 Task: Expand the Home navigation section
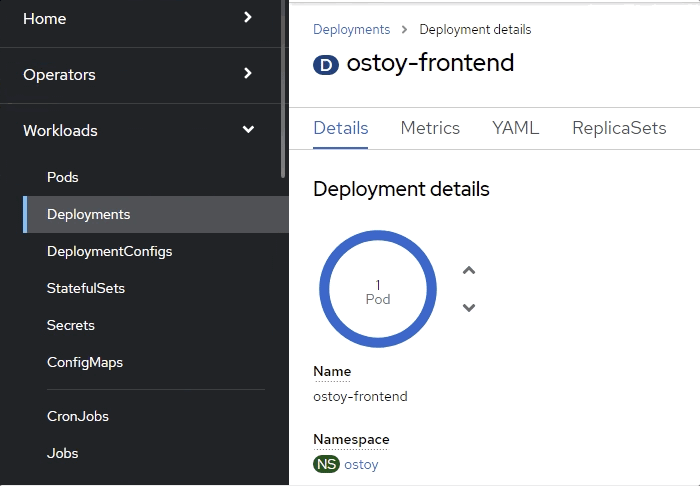[x=143, y=18]
